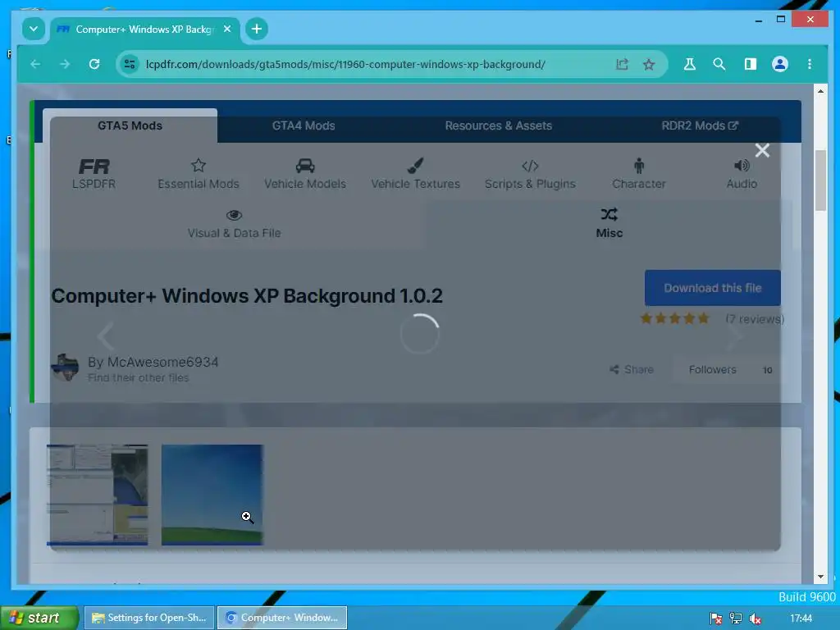
Task: Browse the Vehicle Models category
Action: 305,174
